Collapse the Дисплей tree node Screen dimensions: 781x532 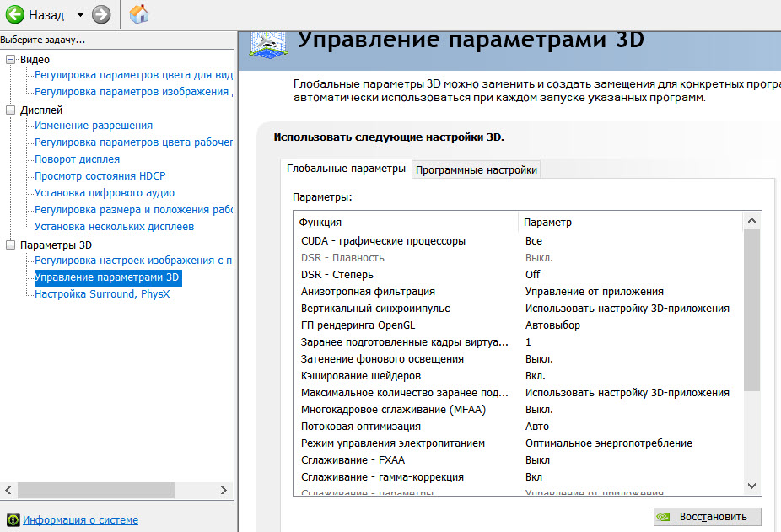[x=10, y=110]
